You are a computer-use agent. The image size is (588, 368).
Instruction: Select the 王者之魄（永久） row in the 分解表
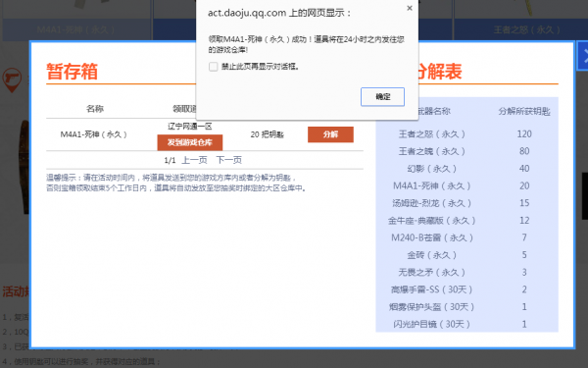[x=466, y=151]
